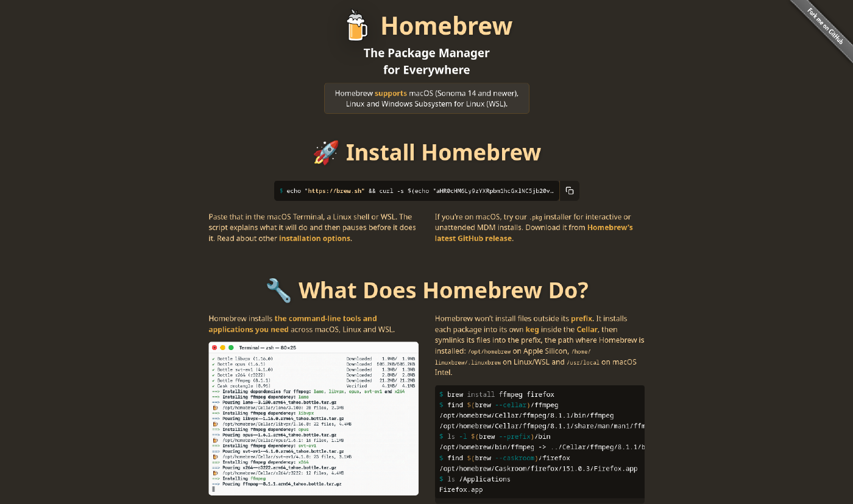Viewport: 853px width, 504px height.
Task: Open the Fork me on GitHub ribbon
Action: 826,26
